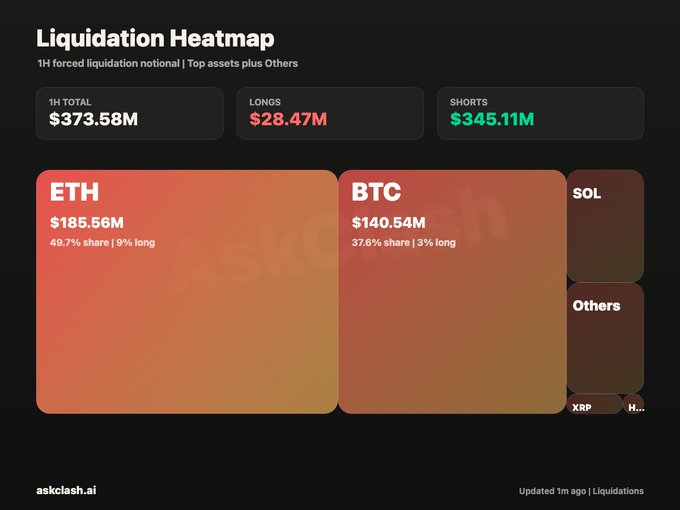Click the green $345.11M shorts value
The image size is (680, 510).
492,119
